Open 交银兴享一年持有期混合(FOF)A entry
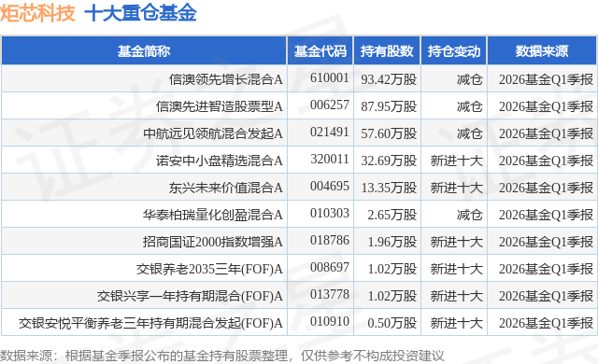Image resolution: width=598 pixels, height=364 pixels. coord(190,296)
